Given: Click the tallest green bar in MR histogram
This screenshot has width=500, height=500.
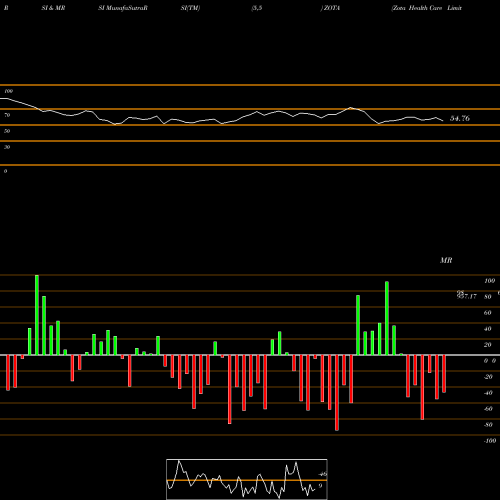Looking at the screenshot, I should (37, 315).
